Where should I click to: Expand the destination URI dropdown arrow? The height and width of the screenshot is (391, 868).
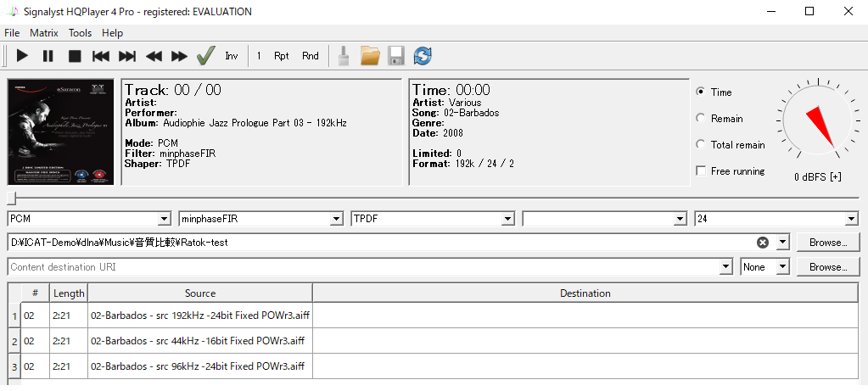(x=725, y=267)
